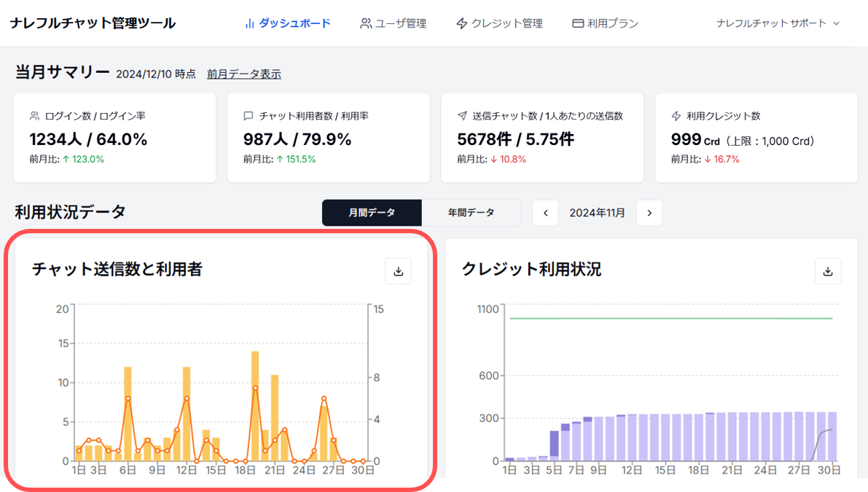Click the 2024年11月 month label
This screenshot has width=868, height=492.
pyautogui.click(x=597, y=213)
